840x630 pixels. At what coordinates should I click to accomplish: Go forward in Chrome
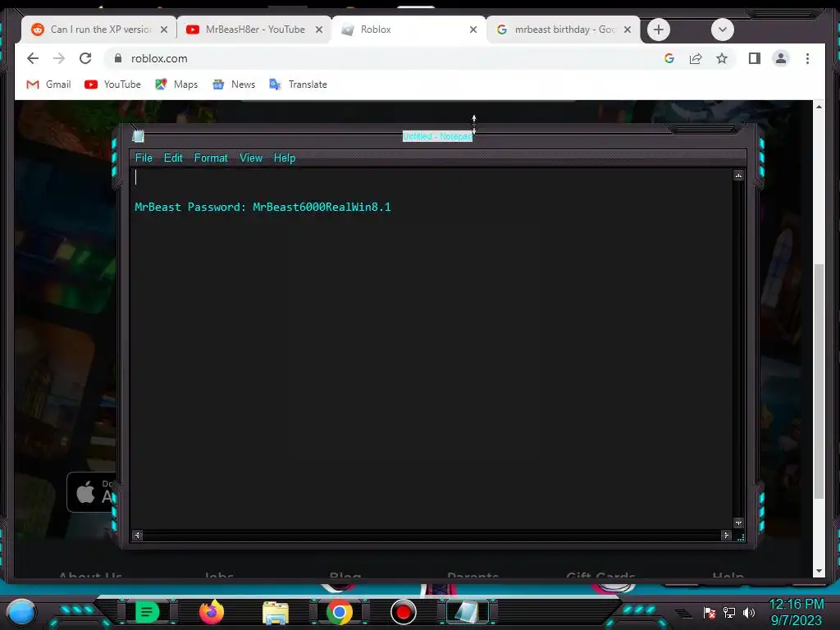pyautogui.click(x=59, y=58)
